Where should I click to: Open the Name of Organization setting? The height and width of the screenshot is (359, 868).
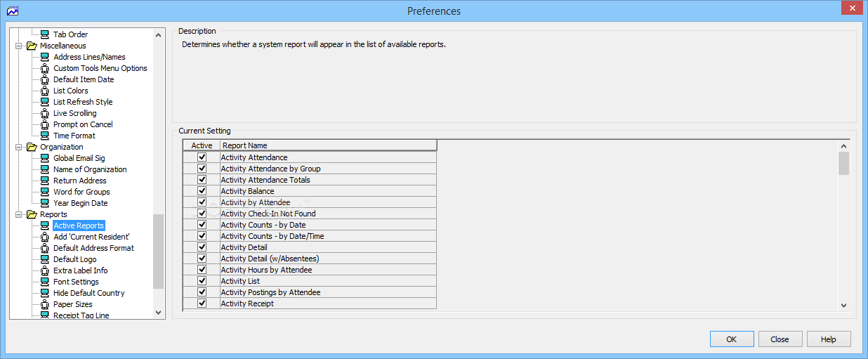(x=90, y=169)
